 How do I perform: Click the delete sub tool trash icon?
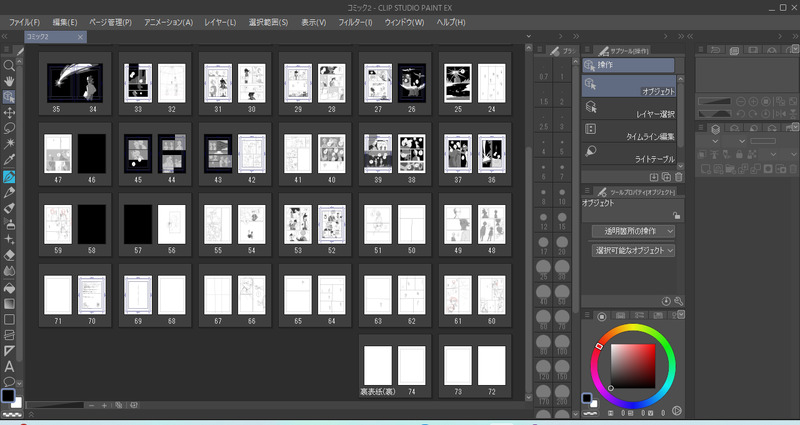pos(678,177)
